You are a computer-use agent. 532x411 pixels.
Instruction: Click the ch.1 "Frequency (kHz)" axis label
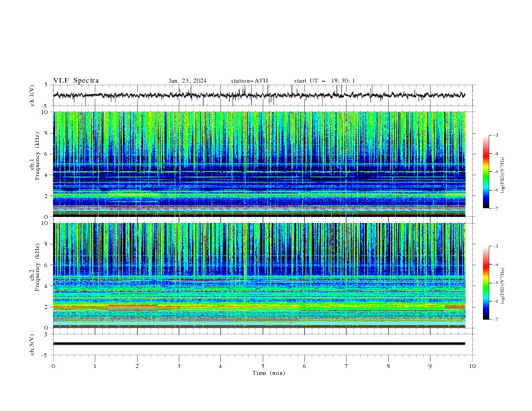coord(38,156)
